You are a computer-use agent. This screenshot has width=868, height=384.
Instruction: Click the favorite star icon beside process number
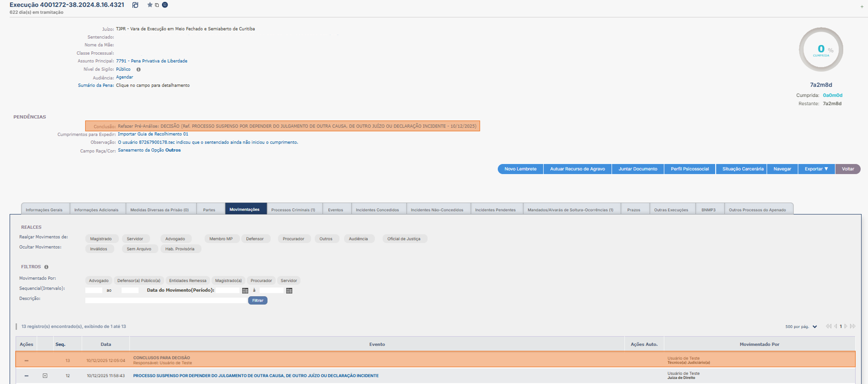(x=149, y=5)
